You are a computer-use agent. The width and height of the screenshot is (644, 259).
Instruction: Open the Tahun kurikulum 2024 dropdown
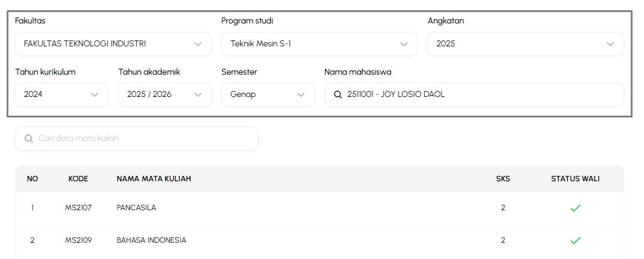click(61, 95)
